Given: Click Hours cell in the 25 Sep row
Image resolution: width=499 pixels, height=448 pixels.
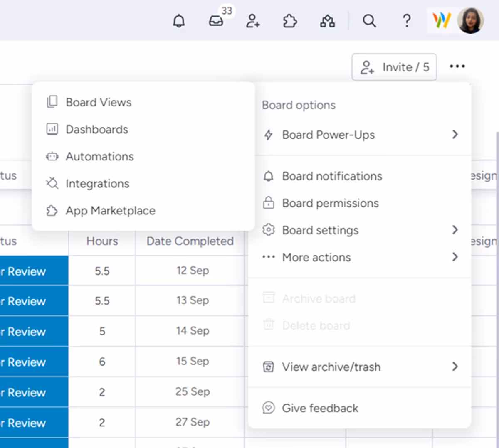Looking at the screenshot, I should click(102, 392).
